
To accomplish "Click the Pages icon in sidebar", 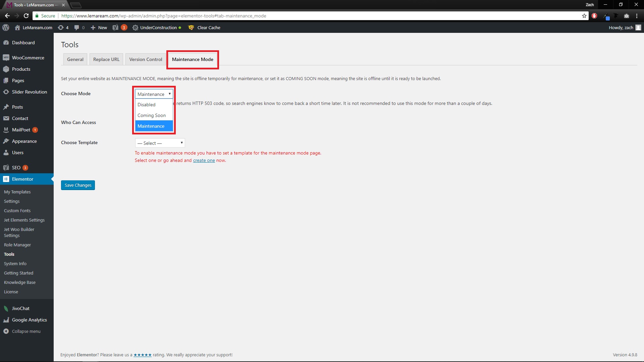I will click(6, 80).
